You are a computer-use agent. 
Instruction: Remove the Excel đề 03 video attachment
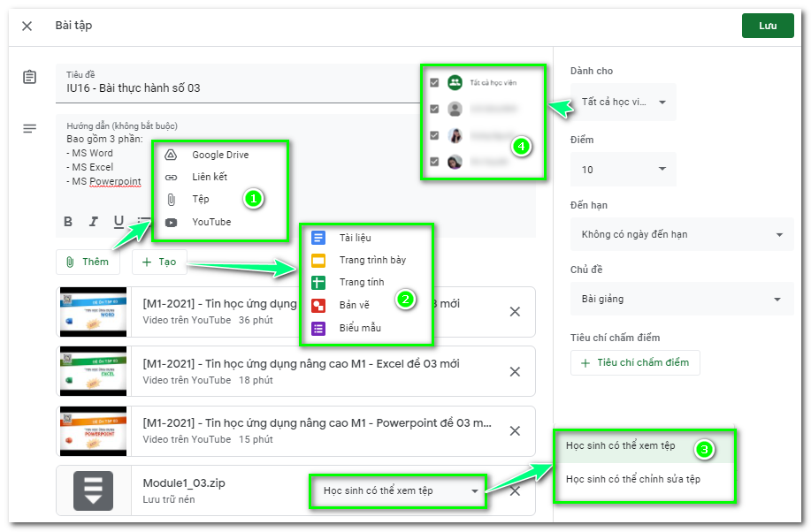515,372
